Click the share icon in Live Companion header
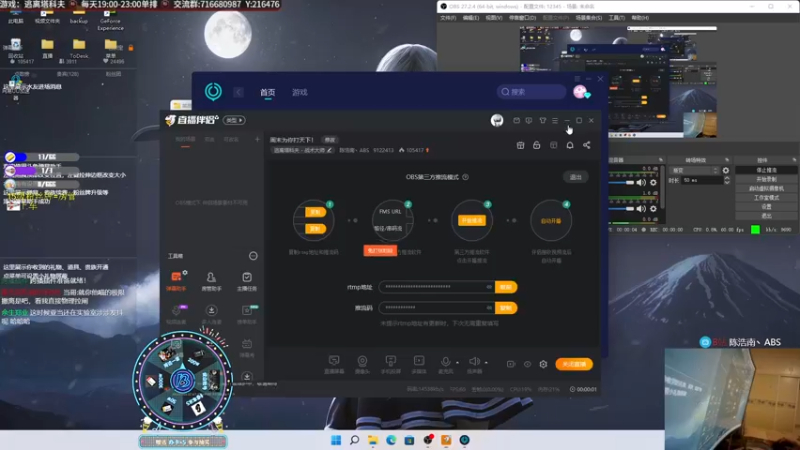This screenshot has height=450, width=800. click(587, 145)
